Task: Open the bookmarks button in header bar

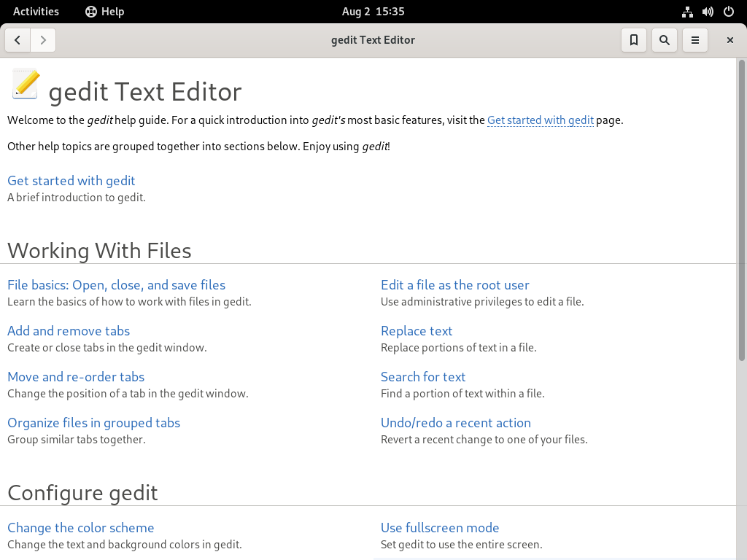Action: click(634, 40)
